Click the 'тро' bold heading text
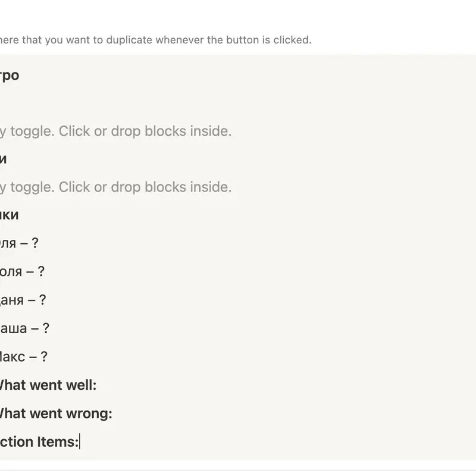 [10, 76]
